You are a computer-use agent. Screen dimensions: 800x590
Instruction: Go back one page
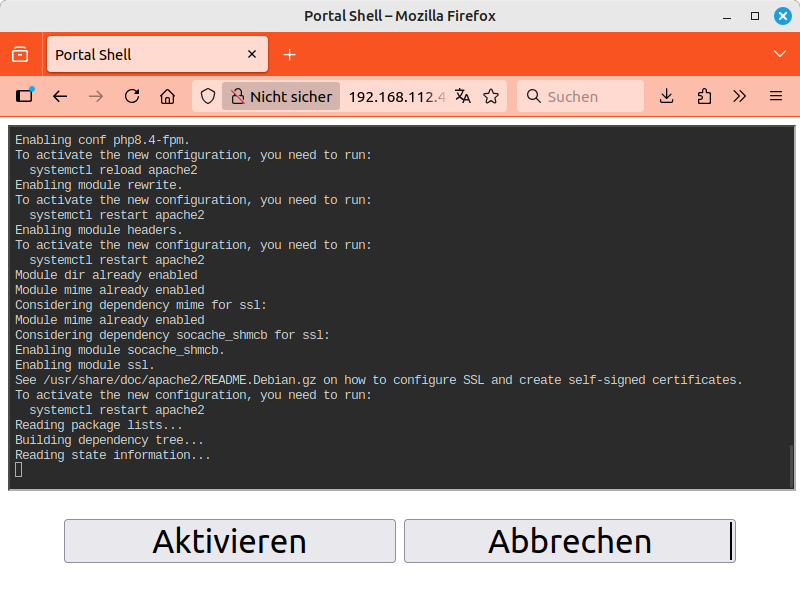(60, 96)
